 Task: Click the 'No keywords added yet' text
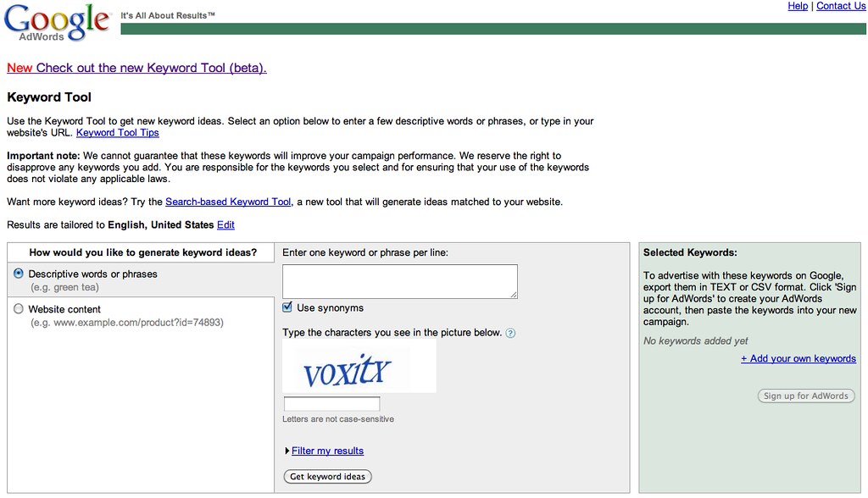coord(695,340)
